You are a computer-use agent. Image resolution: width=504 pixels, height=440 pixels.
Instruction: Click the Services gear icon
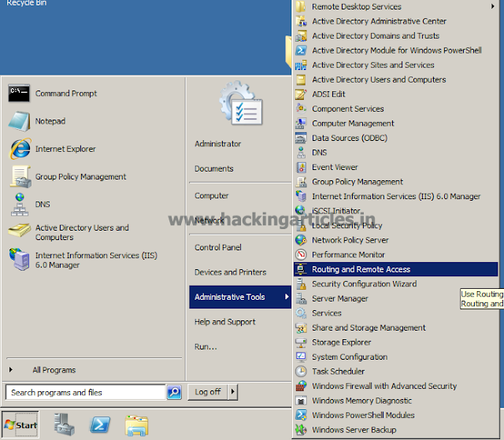click(x=301, y=313)
